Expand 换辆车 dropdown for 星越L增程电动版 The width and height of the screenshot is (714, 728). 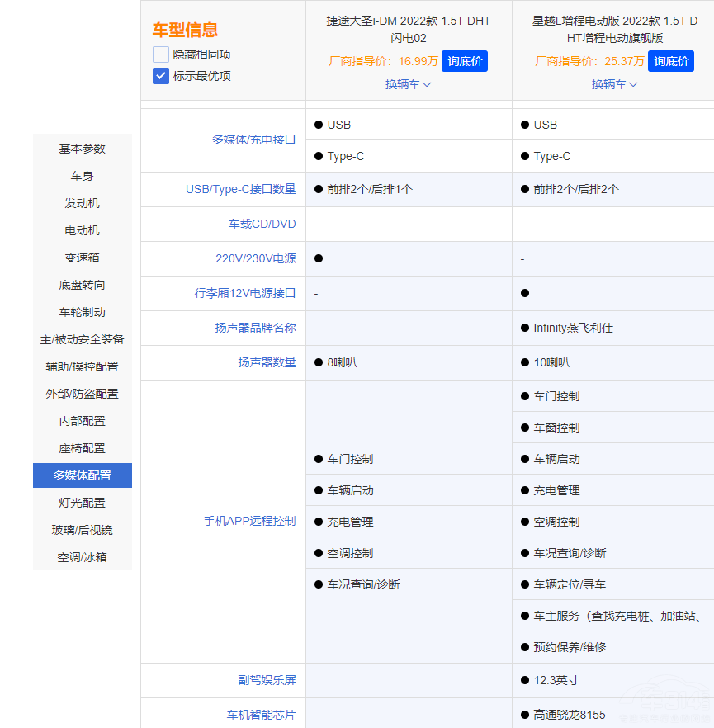coord(614,84)
